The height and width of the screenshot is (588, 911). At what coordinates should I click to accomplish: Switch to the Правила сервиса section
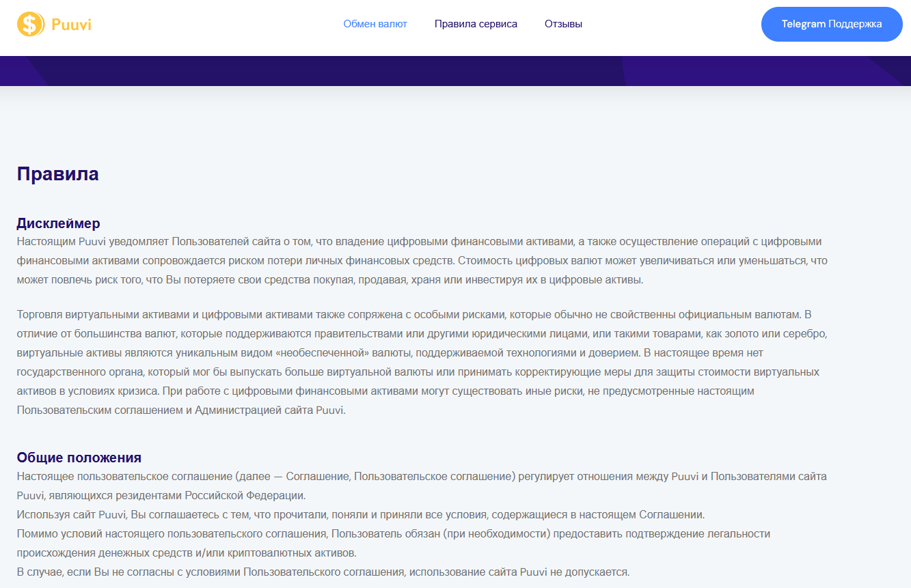(x=476, y=23)
